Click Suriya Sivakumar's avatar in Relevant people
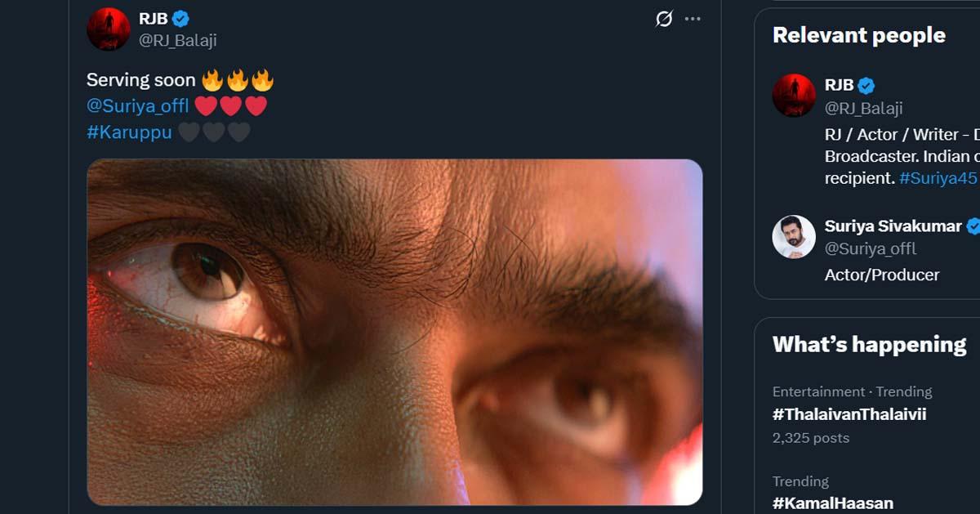 [794, 236]
